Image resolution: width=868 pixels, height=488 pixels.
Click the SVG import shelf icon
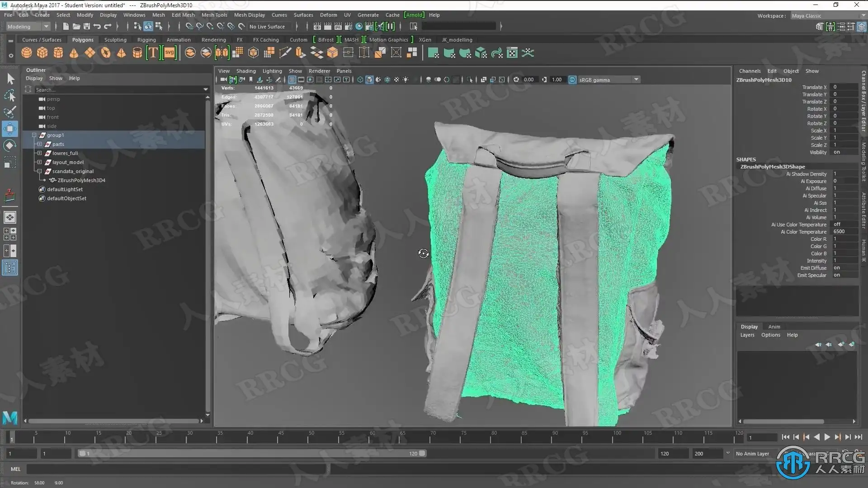tap(169, 53)
